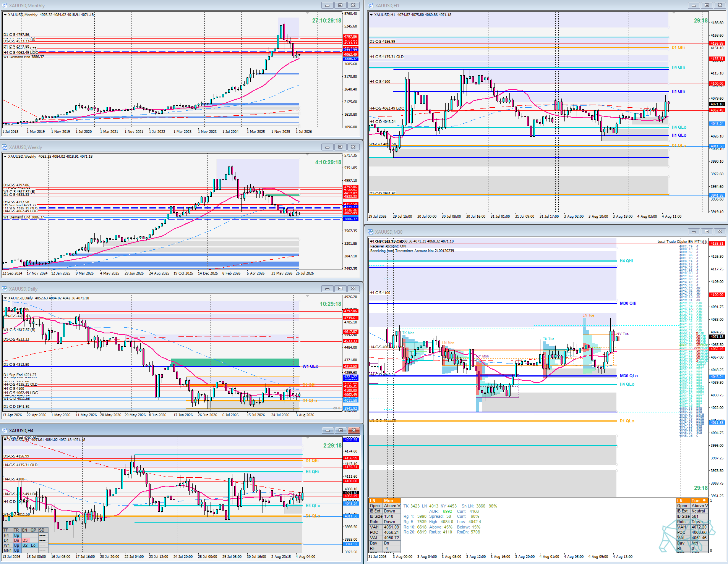Click the 27:10:29:18 countdown timer in Monthly chart
This screenshot has height=564, width=728.
tap(327, 21)
